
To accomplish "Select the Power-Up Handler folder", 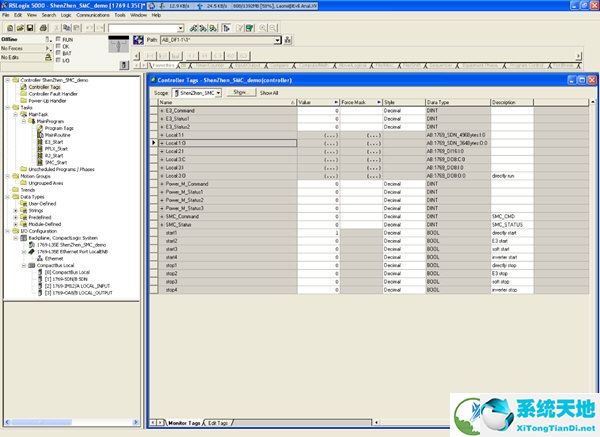I will click(x=47, y=101).
